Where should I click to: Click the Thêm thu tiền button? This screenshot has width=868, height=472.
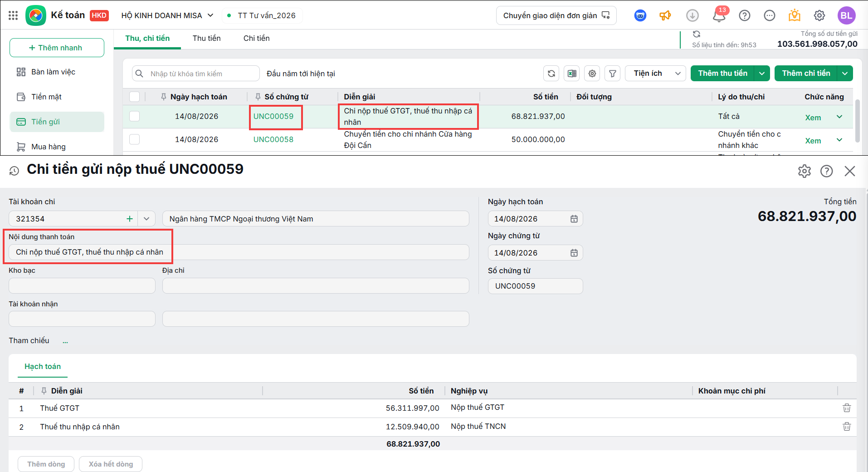click(722, 74)
